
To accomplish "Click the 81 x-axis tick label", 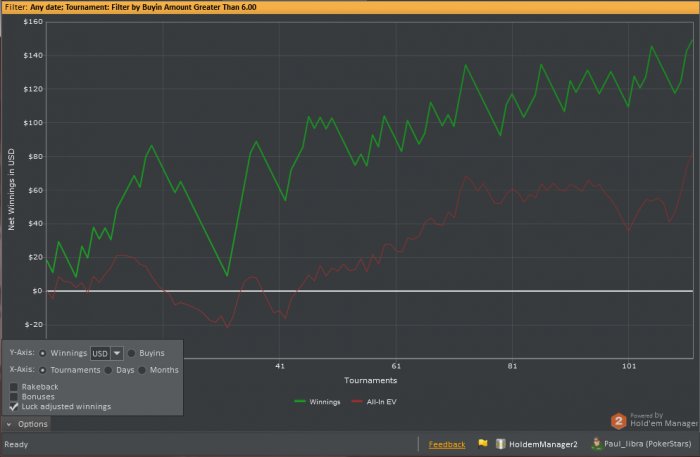I will tap(512, 366).
